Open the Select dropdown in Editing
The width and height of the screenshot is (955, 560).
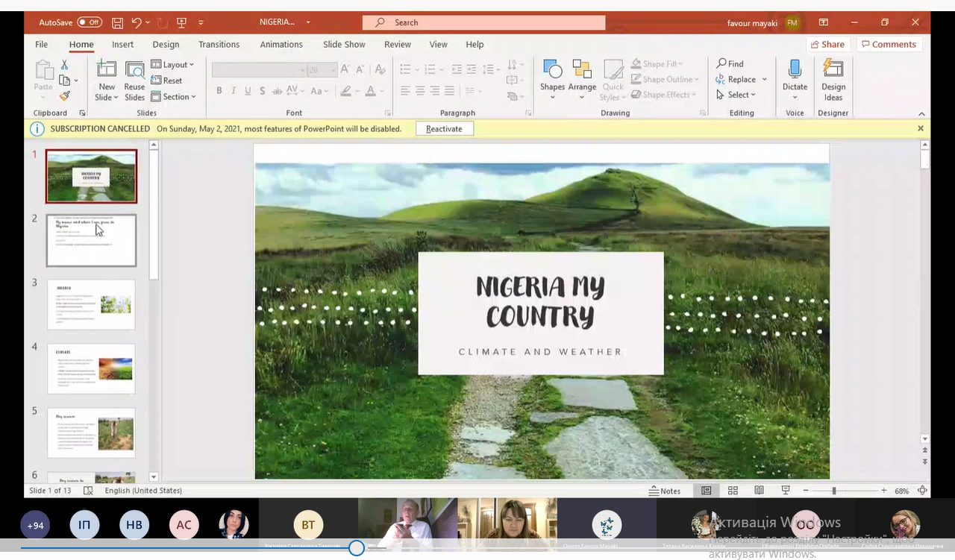pyautogui.click(x=736, y=95)
